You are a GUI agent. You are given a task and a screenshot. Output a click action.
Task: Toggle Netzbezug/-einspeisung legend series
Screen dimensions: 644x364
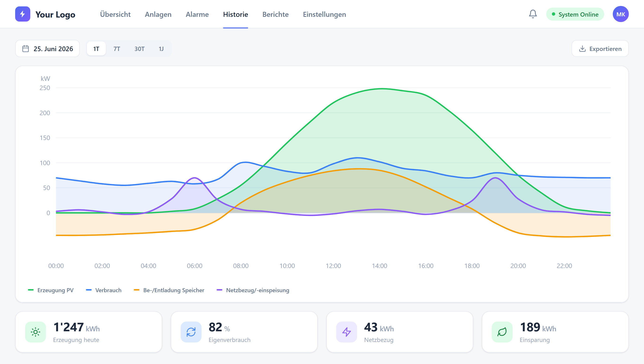[253, 290]
